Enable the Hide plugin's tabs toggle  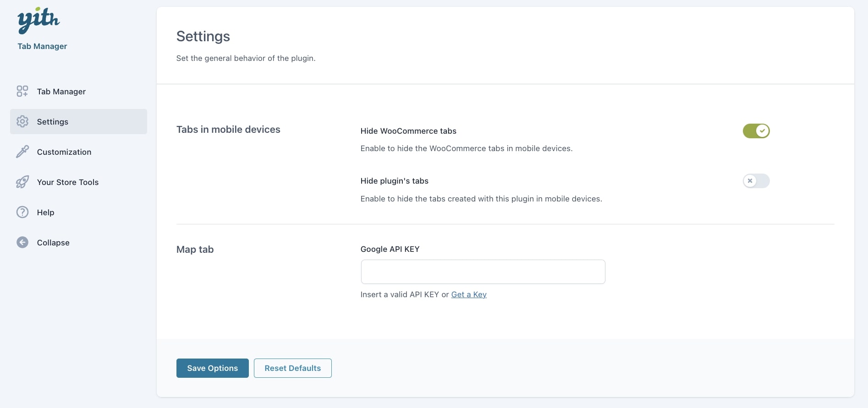click(756, 181)
